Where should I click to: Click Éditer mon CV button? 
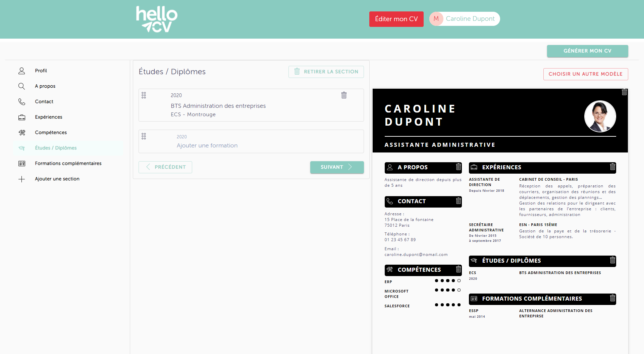[x=396, y=19]
